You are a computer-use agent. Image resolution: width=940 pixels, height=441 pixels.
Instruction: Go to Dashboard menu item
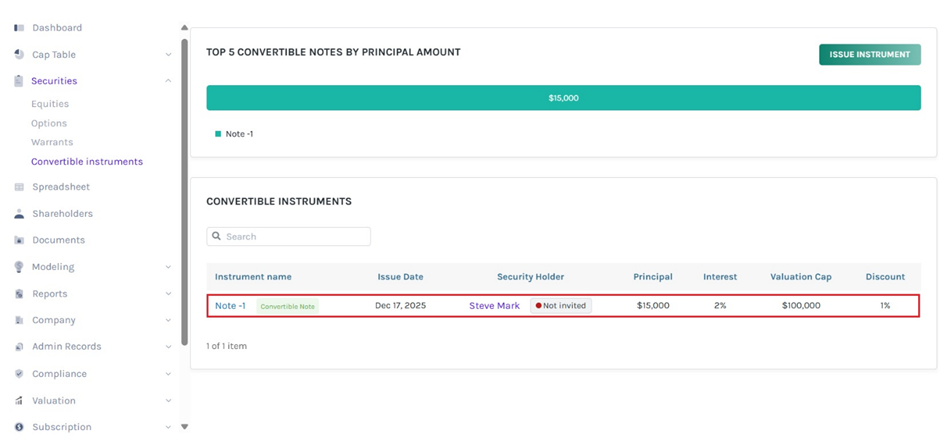57,28
